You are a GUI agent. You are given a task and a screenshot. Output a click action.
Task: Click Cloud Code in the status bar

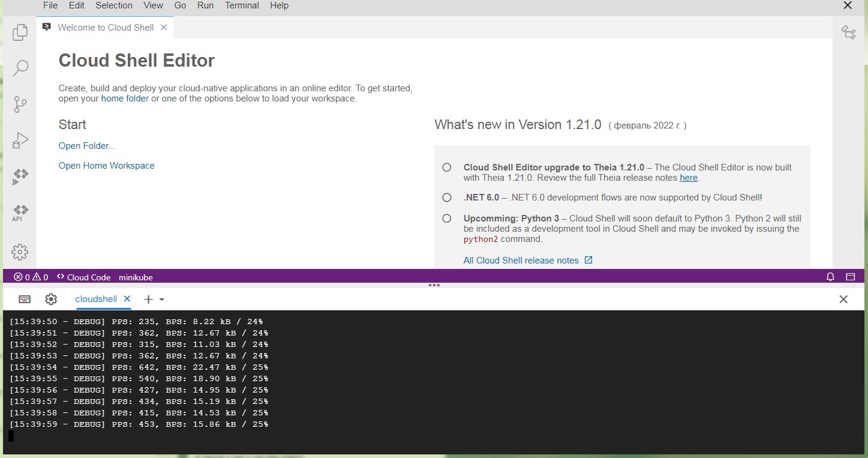tap(83, 277)
